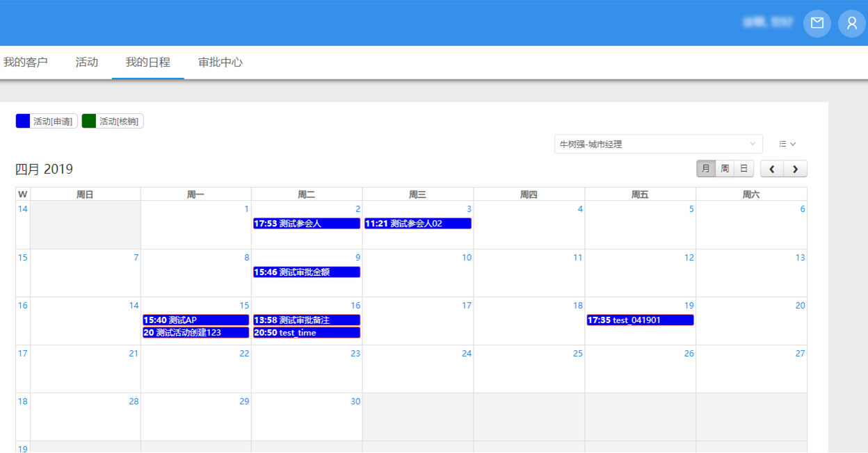868x453 pixels.
Task: Select day number 25 under 周四
Action: tap(578, 354)
